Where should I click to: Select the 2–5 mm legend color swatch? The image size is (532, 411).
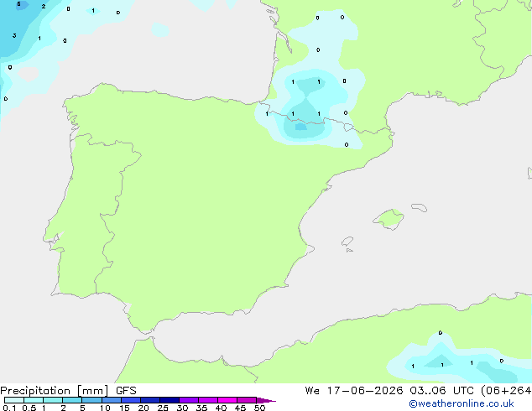point(72,400)
